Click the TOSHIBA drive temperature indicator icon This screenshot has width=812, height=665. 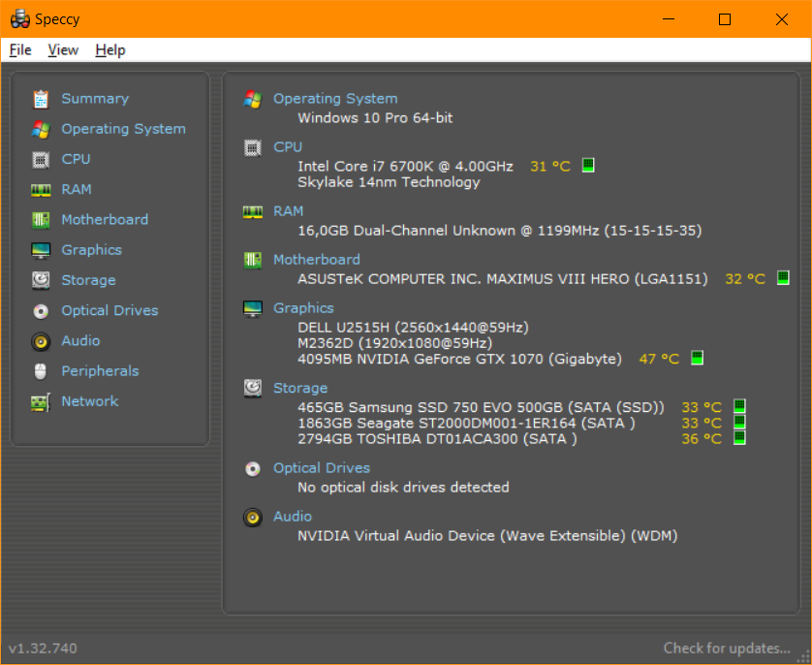pyautogui.click(x=740, y=438)
